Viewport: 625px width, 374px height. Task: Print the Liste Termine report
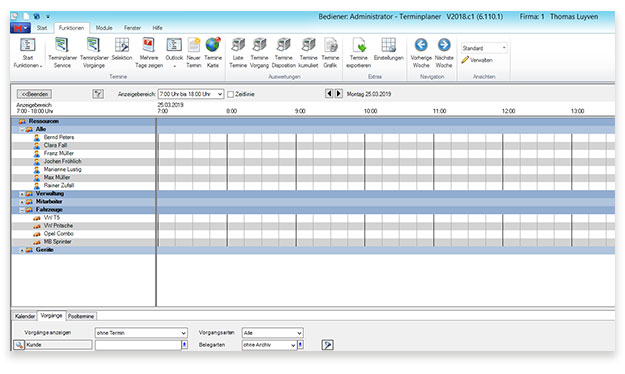tap(238, 53)
